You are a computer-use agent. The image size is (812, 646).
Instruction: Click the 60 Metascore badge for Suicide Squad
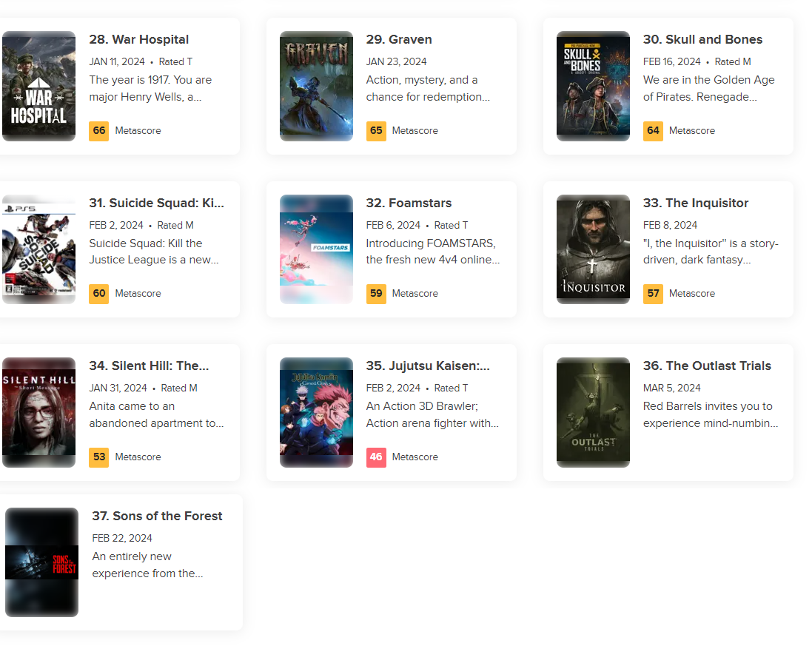click(99, 294)
